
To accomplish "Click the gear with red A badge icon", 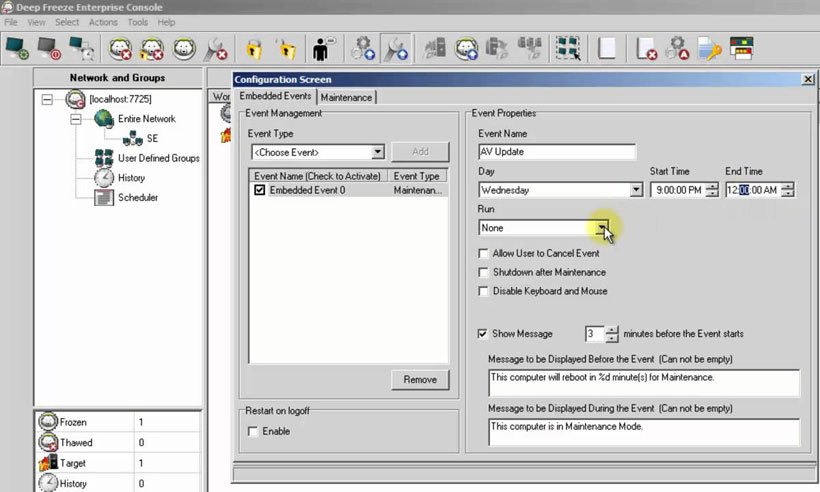I will click(x=677, y=49).
